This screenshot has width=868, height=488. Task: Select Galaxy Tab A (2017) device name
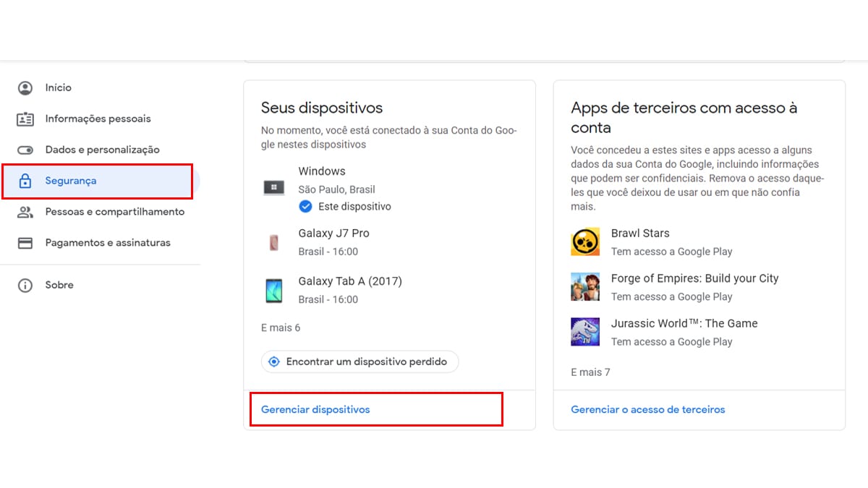[350, 281]
